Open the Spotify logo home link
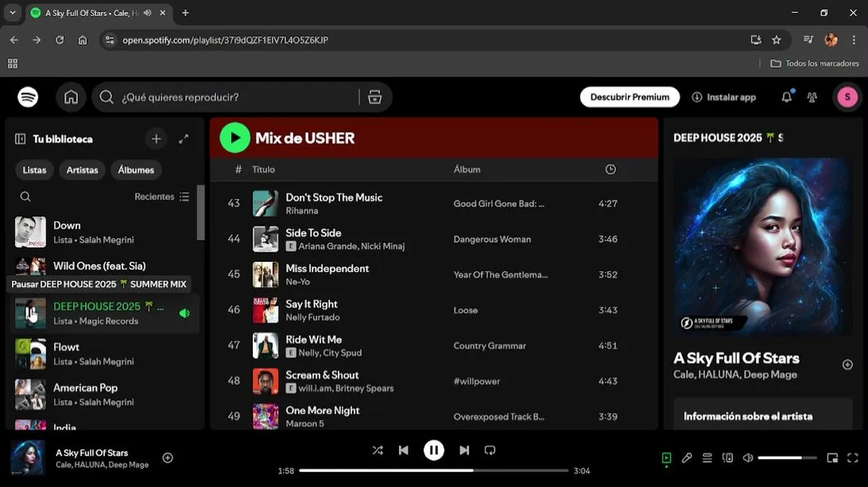Viewport: 868px width, 487px height. pyautogui.click(x=28, y=97)
